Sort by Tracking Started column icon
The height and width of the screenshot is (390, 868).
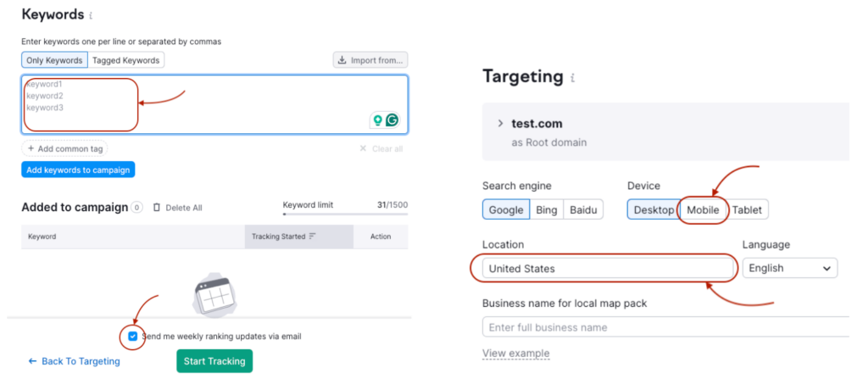[x=312, y=237]
